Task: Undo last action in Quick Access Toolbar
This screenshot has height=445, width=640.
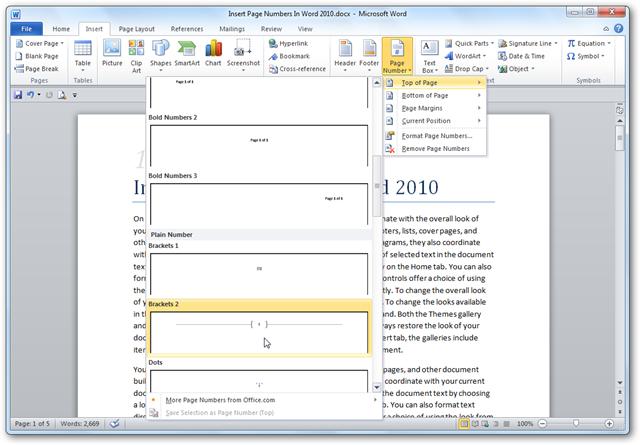Action: 30,95
